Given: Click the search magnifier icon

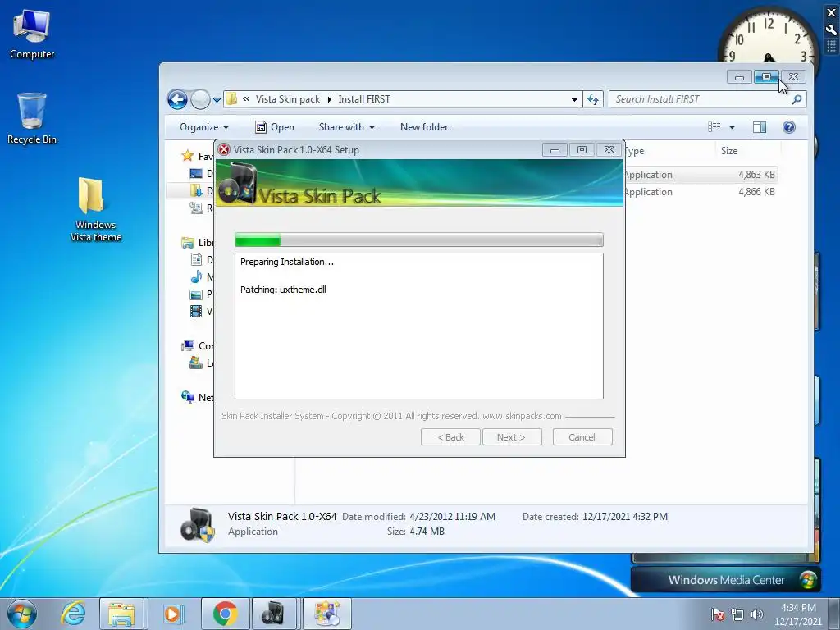Looking at the screenshot, I should [x=797, y=99].
